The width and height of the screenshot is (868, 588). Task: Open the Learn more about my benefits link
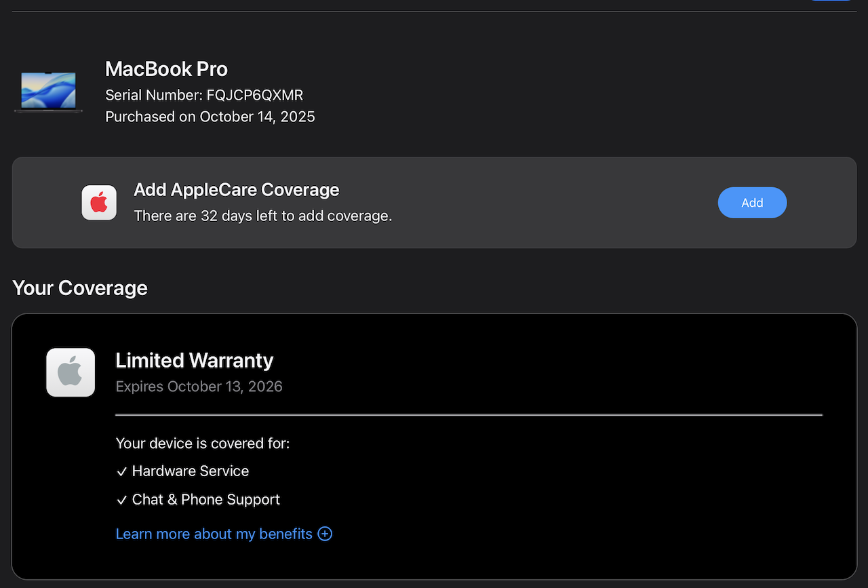coord(214,534)
